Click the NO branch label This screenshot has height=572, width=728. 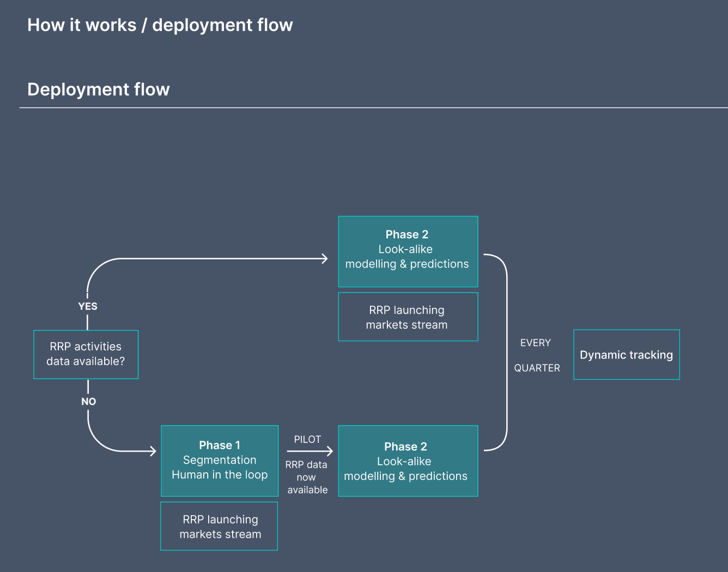88,401
